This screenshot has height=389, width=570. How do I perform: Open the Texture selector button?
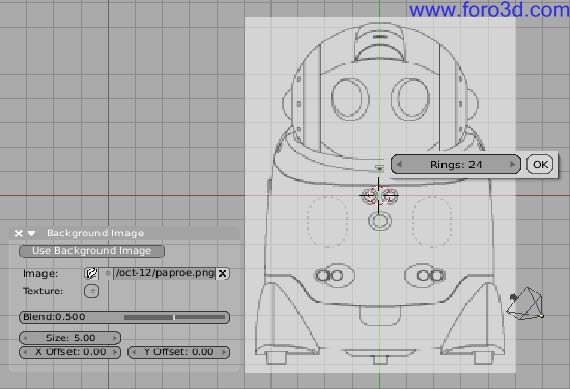click(91, 291)
